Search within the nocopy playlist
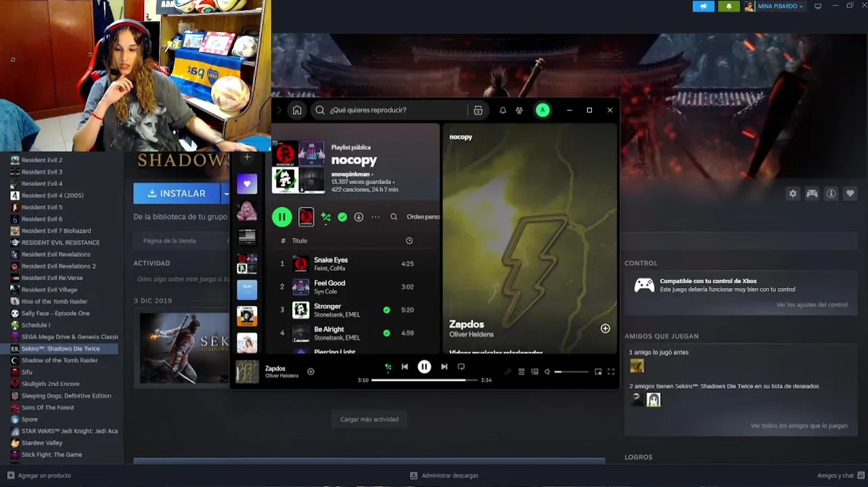 click(x=394, y=217)
